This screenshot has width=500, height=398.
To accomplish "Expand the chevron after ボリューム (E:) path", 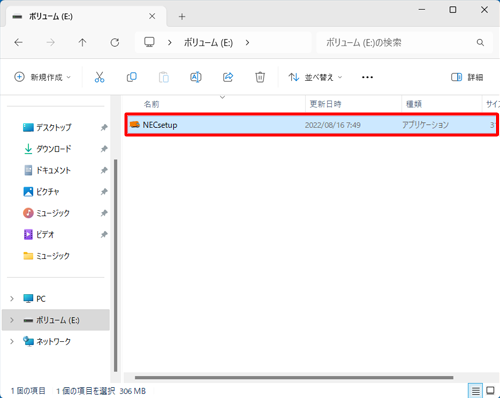I will (247, 43).
